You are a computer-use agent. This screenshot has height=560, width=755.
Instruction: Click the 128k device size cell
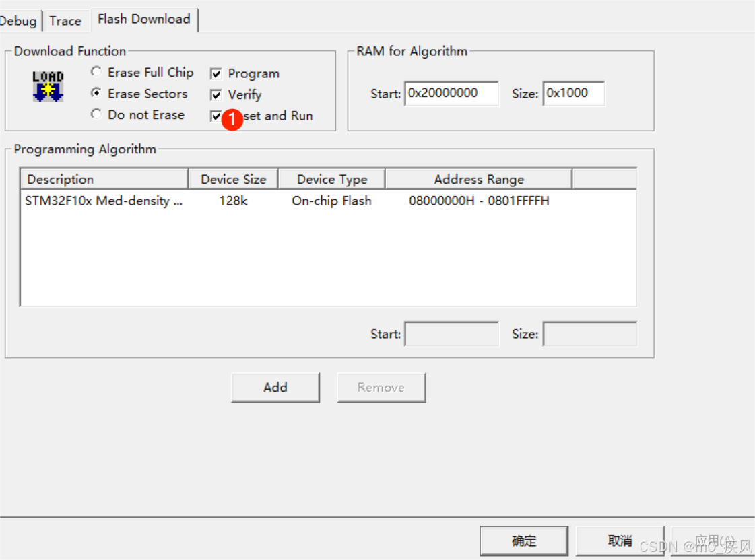[x=233, y=201]
